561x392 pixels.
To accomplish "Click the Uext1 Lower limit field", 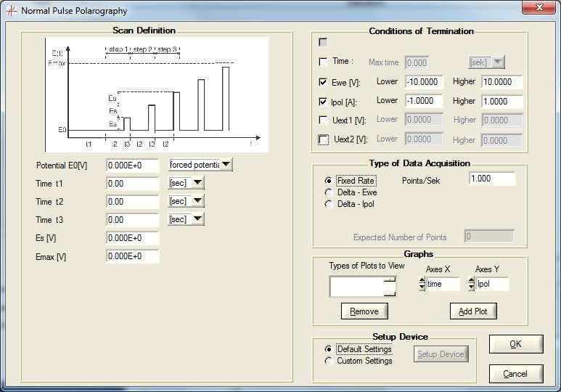I will pyautogui.click(x=425, y=120).
